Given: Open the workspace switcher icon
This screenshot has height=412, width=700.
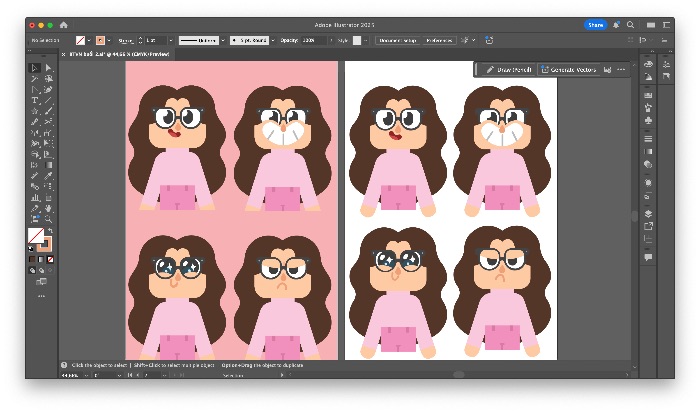Looking at the screenshot, I should point(666,25).
